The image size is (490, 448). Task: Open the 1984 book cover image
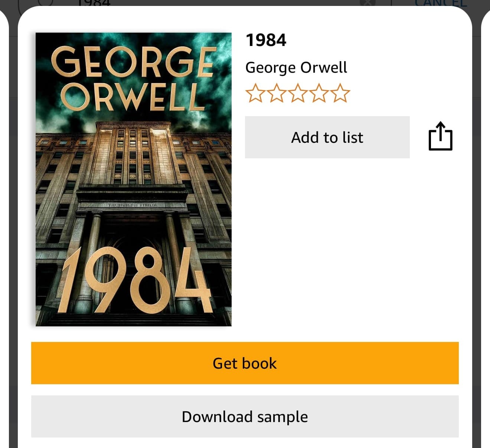[x=134, y=179]
